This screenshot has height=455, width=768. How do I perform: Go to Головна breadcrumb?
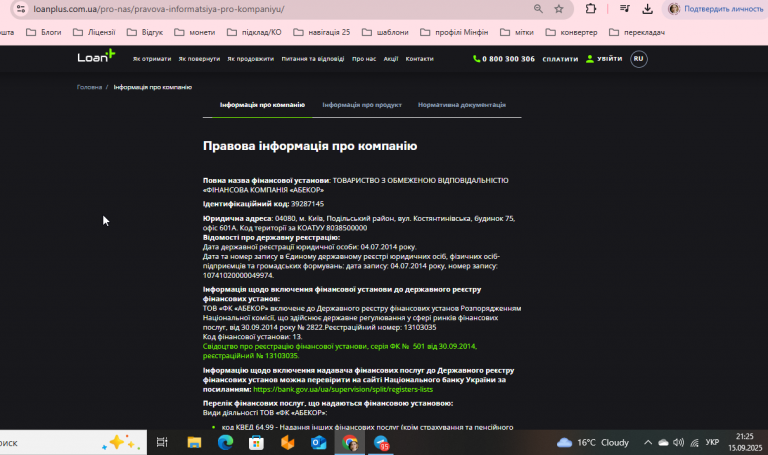pos(89,87)
